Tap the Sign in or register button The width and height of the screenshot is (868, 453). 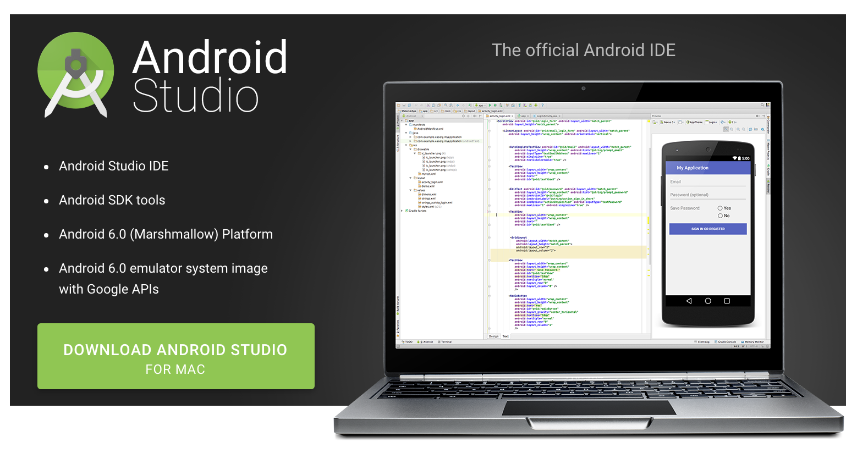tap(708, 229)
